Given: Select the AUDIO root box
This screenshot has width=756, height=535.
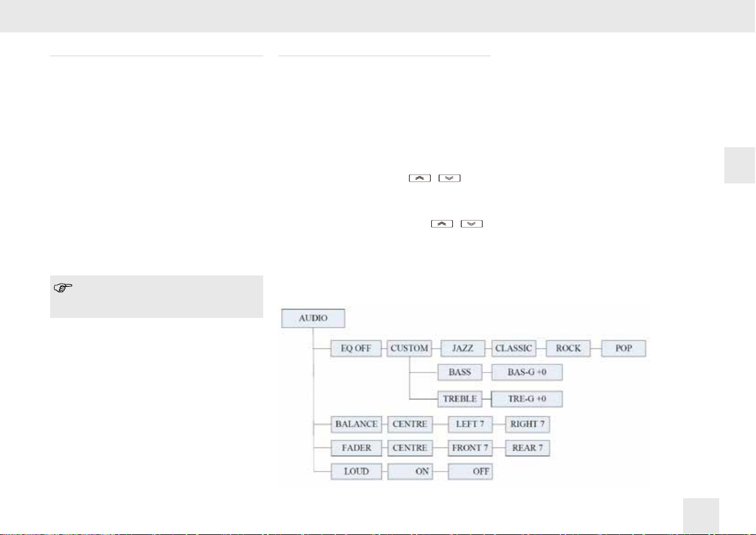Looking at the screenshot, I should [x=313, y=319].
